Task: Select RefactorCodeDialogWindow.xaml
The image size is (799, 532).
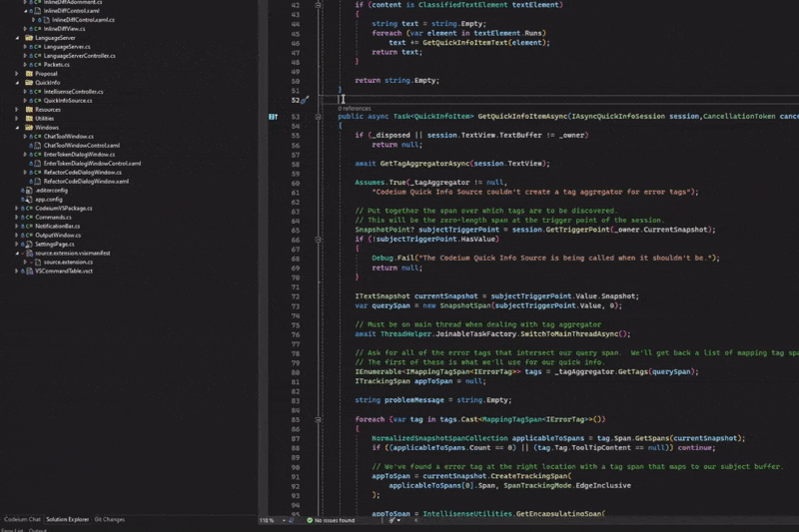Action: (x=86, y=182)
